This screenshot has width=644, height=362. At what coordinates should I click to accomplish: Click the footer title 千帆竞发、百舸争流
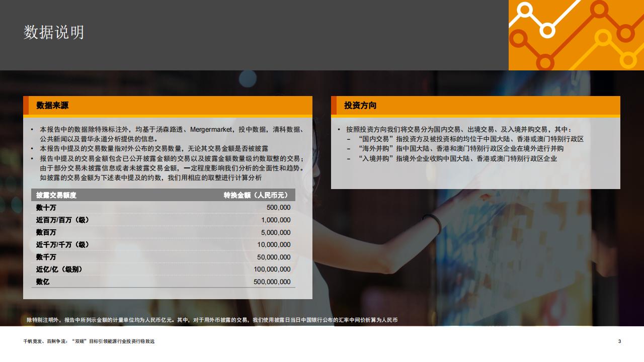tap(89, 341)
